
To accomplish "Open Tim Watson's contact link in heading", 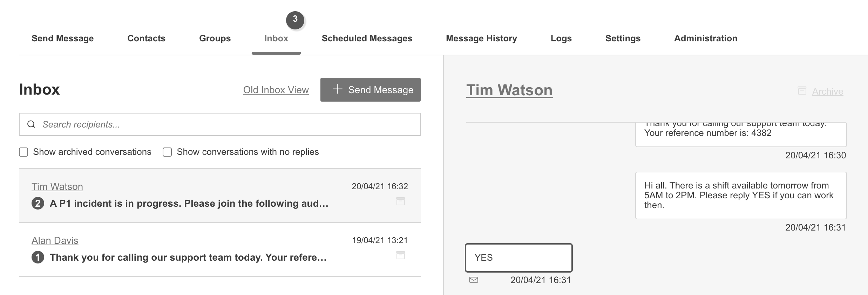I will tap(509, 90).
